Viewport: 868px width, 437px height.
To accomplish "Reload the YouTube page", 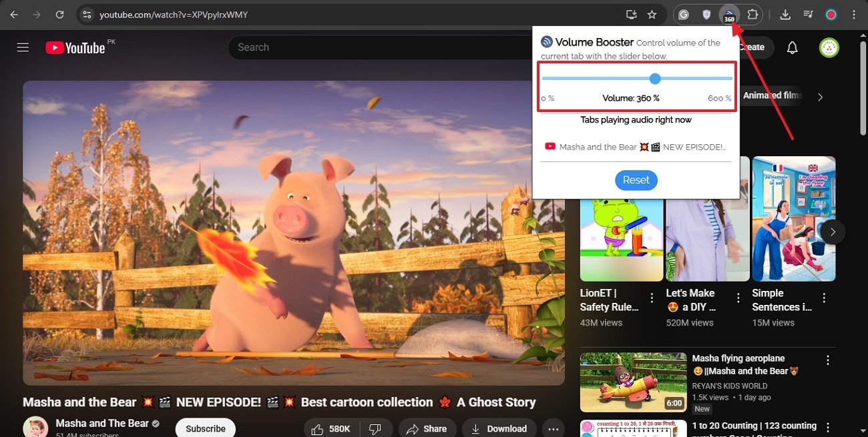I will [59, 14].
